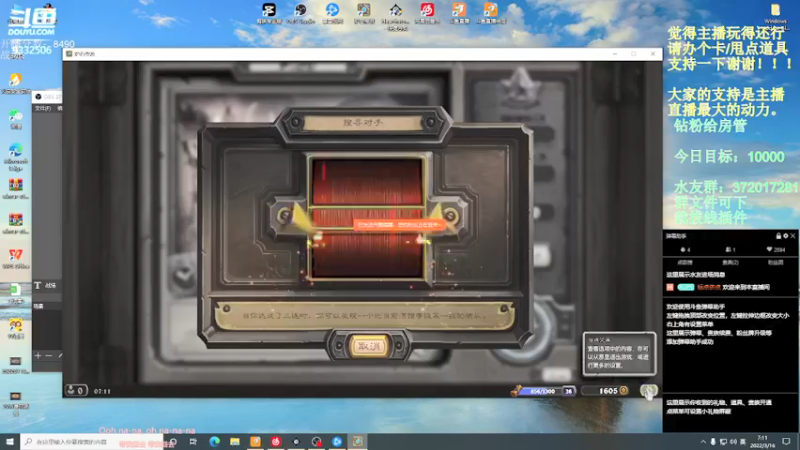This screenshot has height=450, width=800.
Task: Click the volume icon in system tray
Action: click(733, 442)
